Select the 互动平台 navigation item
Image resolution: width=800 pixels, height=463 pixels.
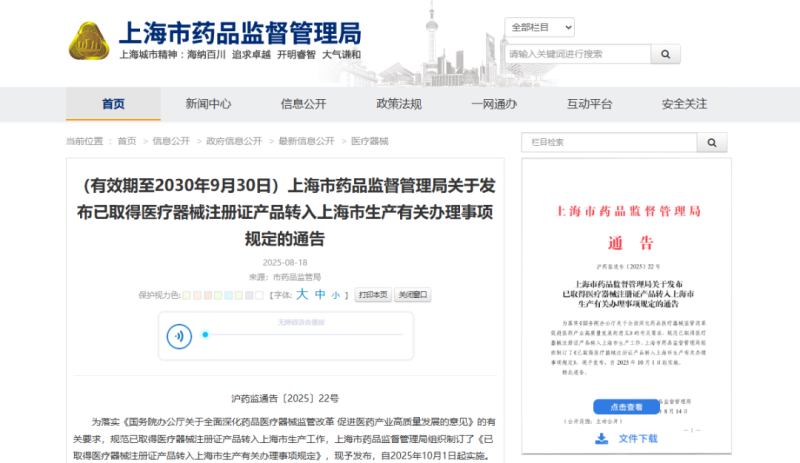pos(589,104)
